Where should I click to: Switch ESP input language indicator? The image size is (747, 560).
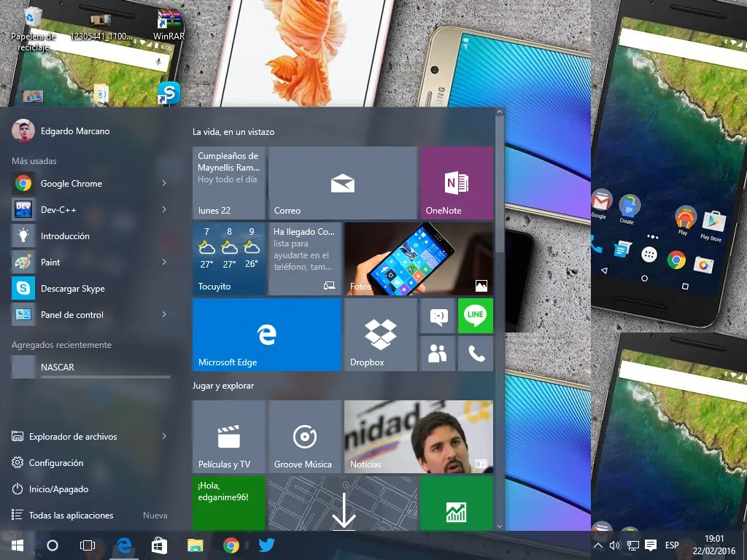pyautogui.click(x=672, y=545)
